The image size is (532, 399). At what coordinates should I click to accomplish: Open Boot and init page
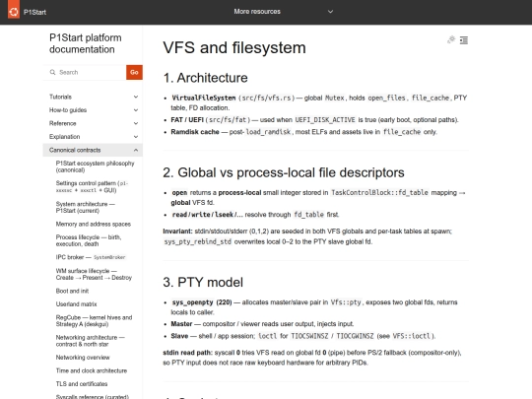point(72,291)
